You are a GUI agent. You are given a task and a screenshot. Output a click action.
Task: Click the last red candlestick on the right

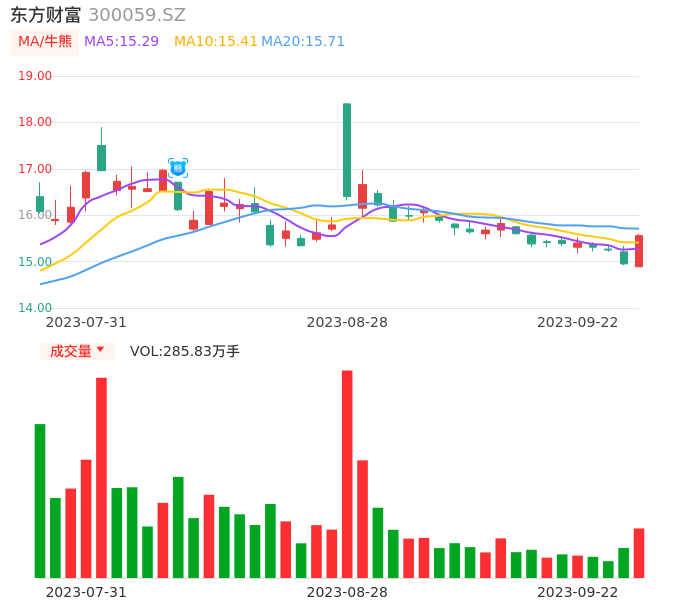click(639, 251)
